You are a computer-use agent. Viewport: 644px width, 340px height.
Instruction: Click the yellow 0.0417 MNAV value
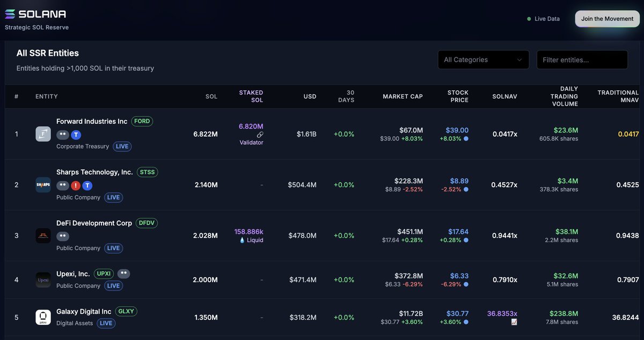pyautogui.click(x=628, y=134)
